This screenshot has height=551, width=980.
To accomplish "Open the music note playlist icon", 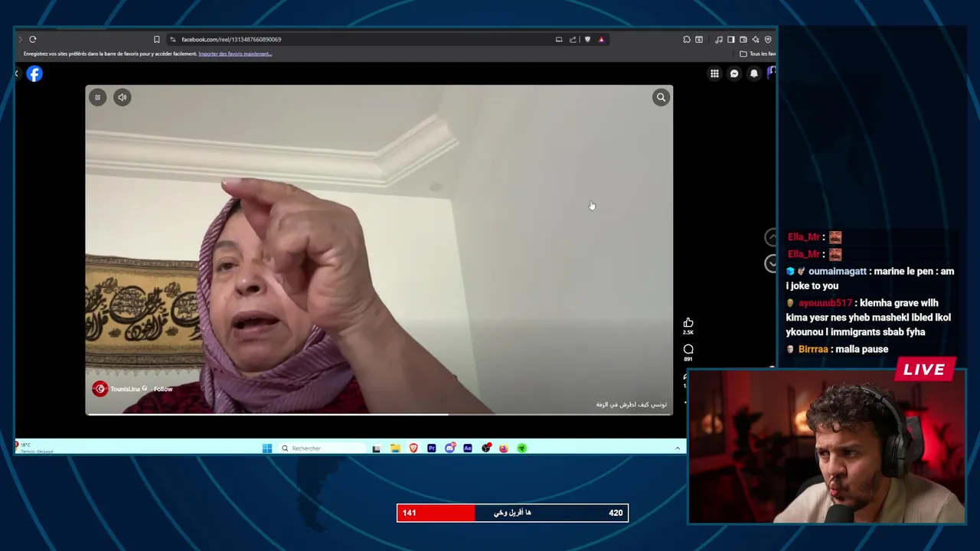I will (719, 39).
